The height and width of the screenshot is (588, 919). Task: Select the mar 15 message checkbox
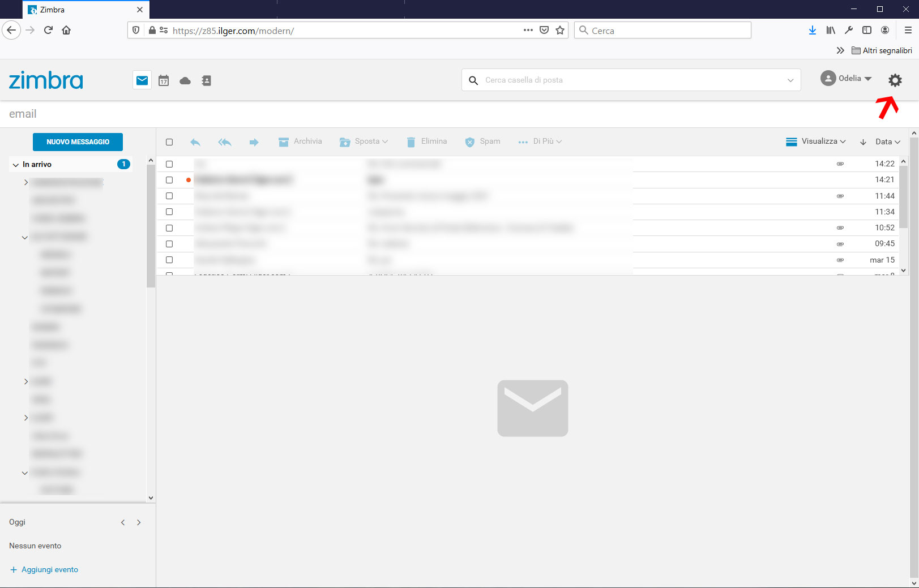tap(169, 260)
